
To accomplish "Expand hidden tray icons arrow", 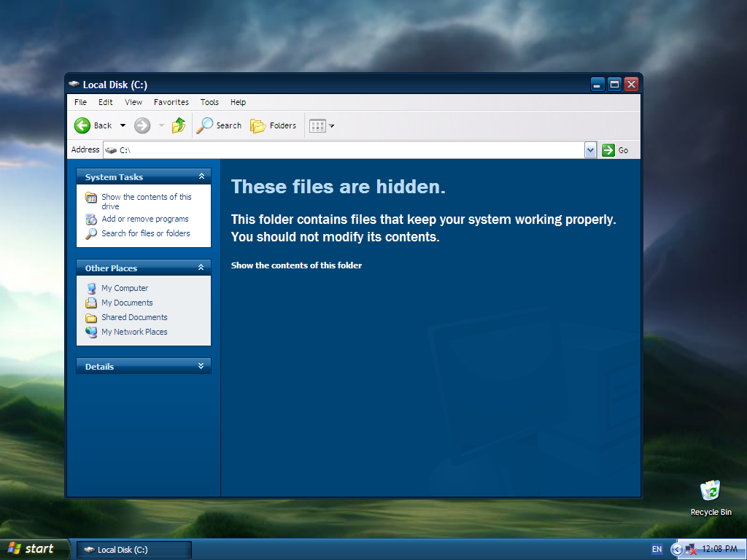I will click(x=676, y=550).
